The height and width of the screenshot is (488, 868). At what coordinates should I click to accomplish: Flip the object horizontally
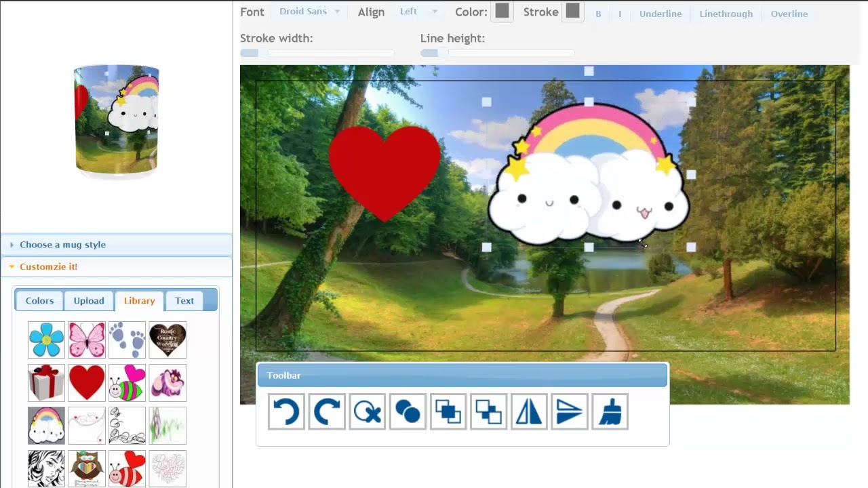click(529, 411)
